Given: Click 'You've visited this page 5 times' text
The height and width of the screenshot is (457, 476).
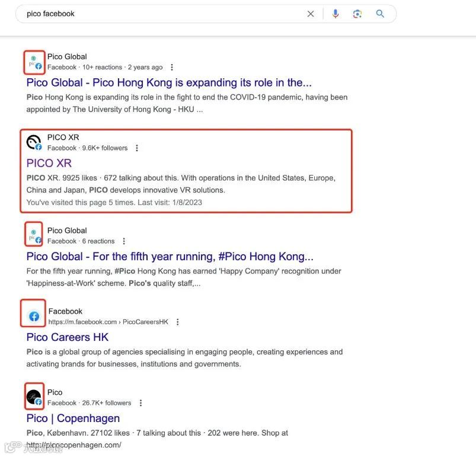Looking at the screenshot, I should (114, 202).
